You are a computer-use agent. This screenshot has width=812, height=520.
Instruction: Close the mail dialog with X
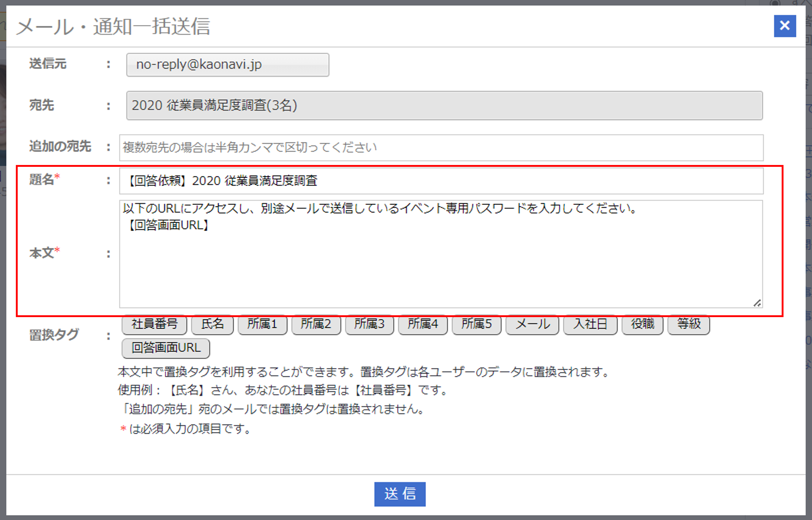784,26
